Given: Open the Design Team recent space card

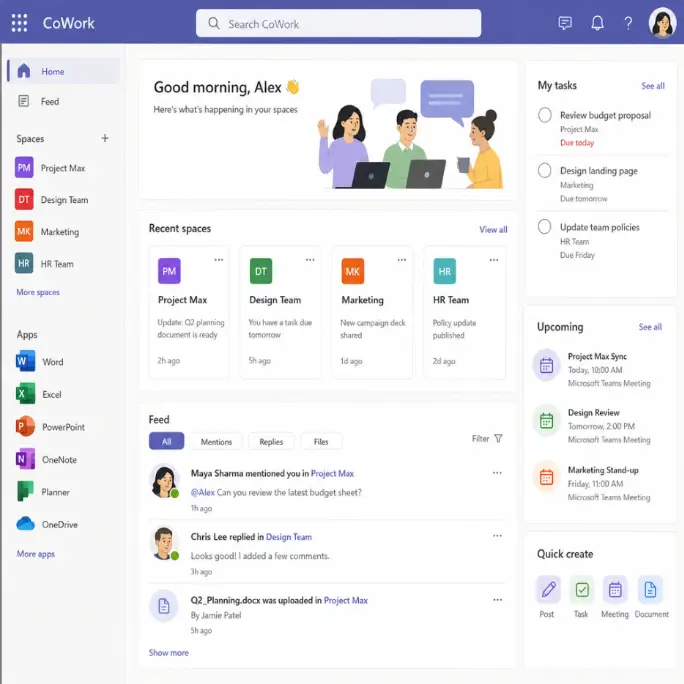Looking at the screenshot, I should click(x=280, y=312).
